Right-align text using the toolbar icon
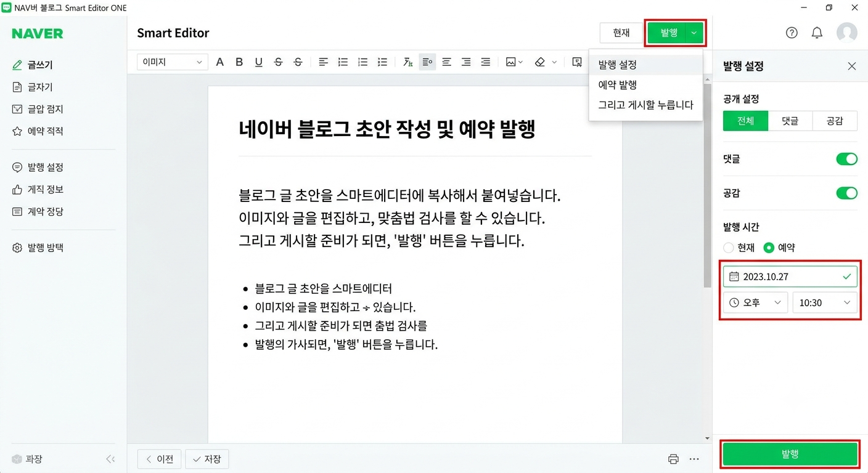868x473 pixels. pos(466,62)
